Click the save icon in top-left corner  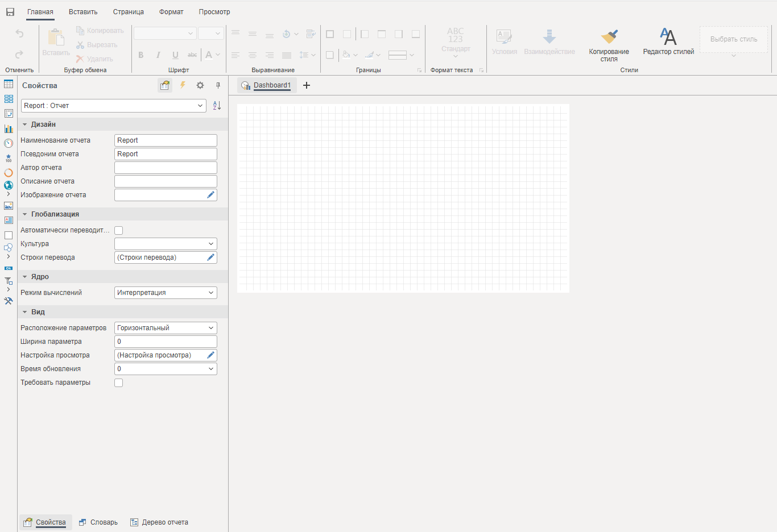click(10, 12)
